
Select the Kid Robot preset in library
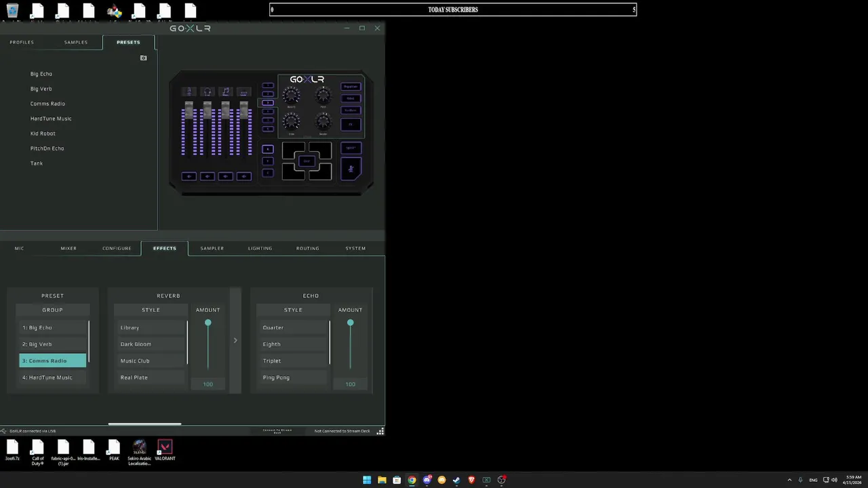[43, 134]
